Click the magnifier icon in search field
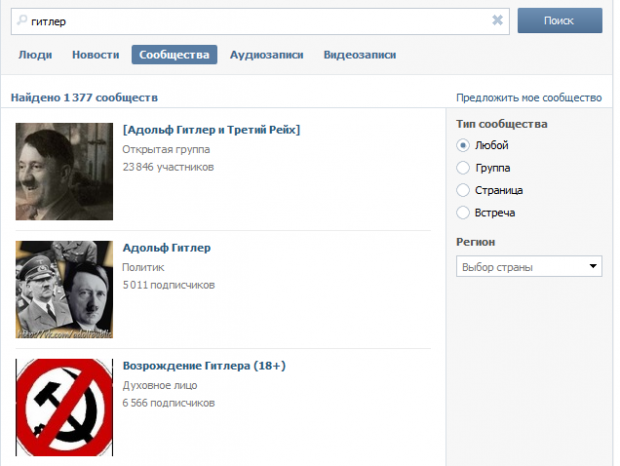This screenshot has height=466, width=620. [22, 20]
